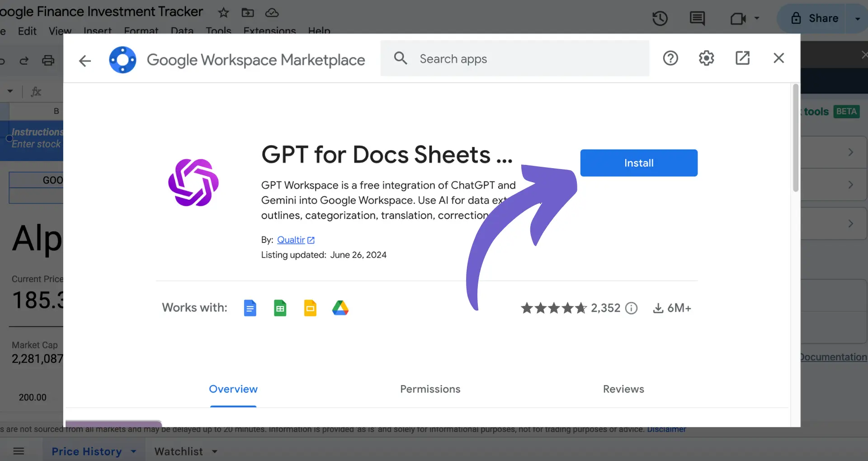Click the GPT Workspace purple app logo
Viewport: 868px width, 461px height.
click(x=193, y=183)
